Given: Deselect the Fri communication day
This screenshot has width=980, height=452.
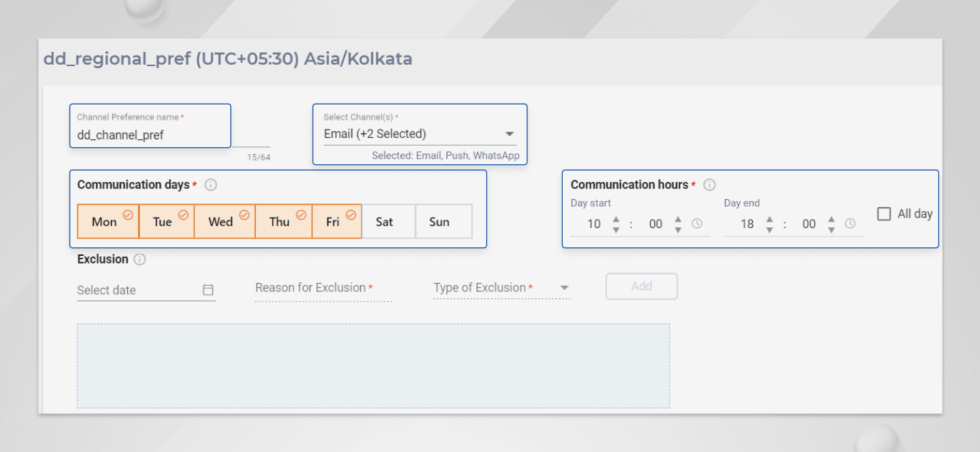Looking at the screenshot, I should [337, 221].
